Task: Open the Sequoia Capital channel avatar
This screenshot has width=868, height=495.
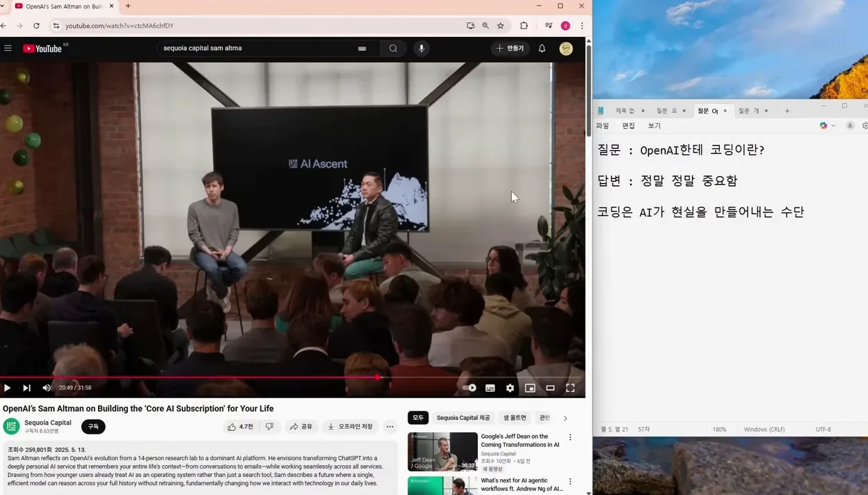Action: click(11, 426)
